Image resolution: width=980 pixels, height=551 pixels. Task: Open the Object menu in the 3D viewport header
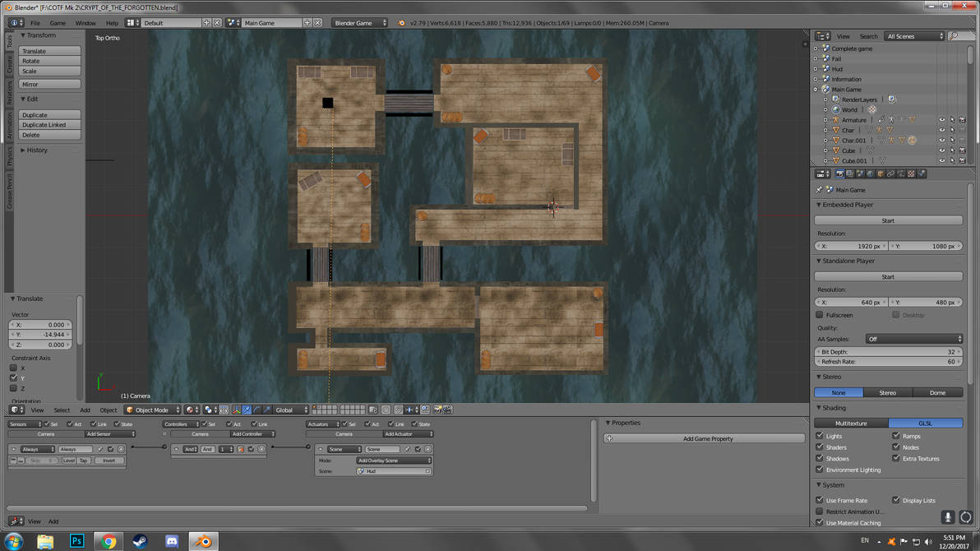pyautogui.click(x=108, y=410)
